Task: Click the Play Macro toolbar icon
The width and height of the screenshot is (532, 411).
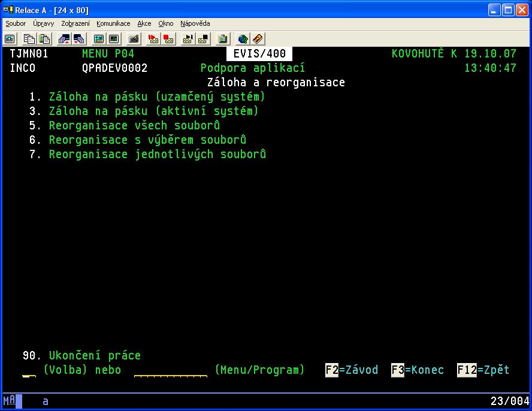Action: click(188, 39)
